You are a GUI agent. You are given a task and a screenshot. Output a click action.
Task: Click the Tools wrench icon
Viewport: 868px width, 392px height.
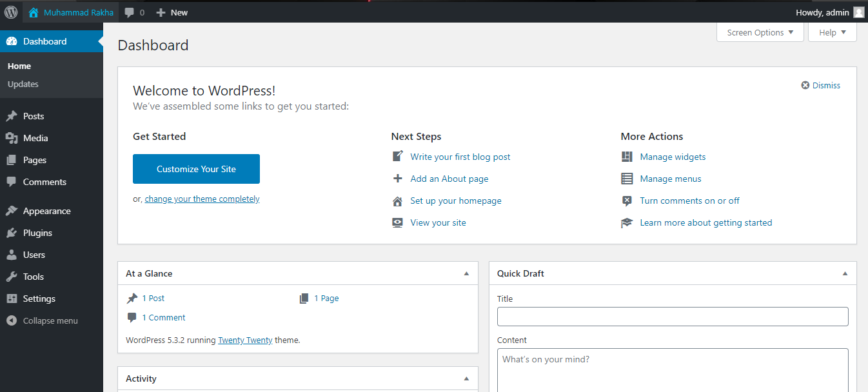[x=12, y=277]
